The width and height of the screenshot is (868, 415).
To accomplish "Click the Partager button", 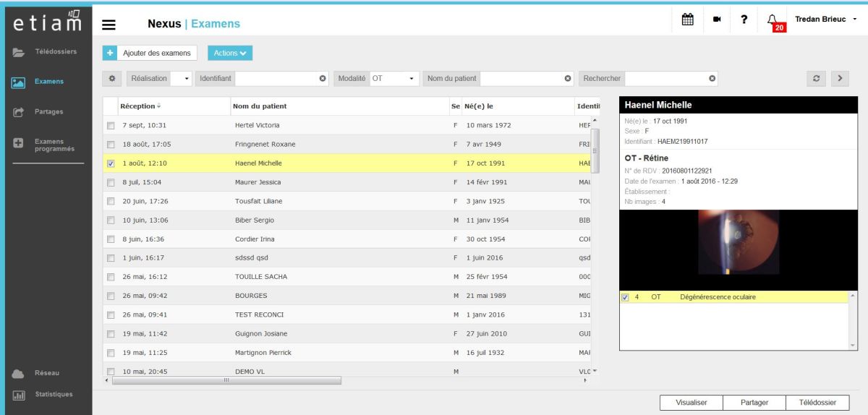I will click(754, 403).
